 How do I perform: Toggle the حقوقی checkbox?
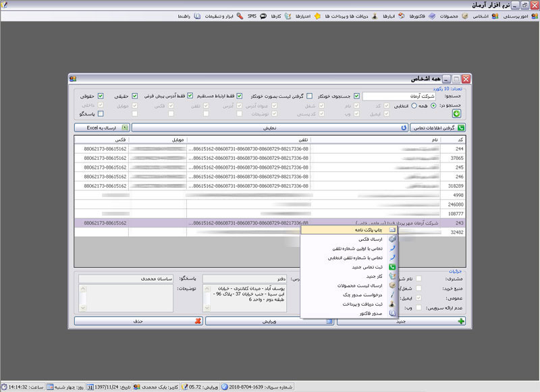point(101,96)
